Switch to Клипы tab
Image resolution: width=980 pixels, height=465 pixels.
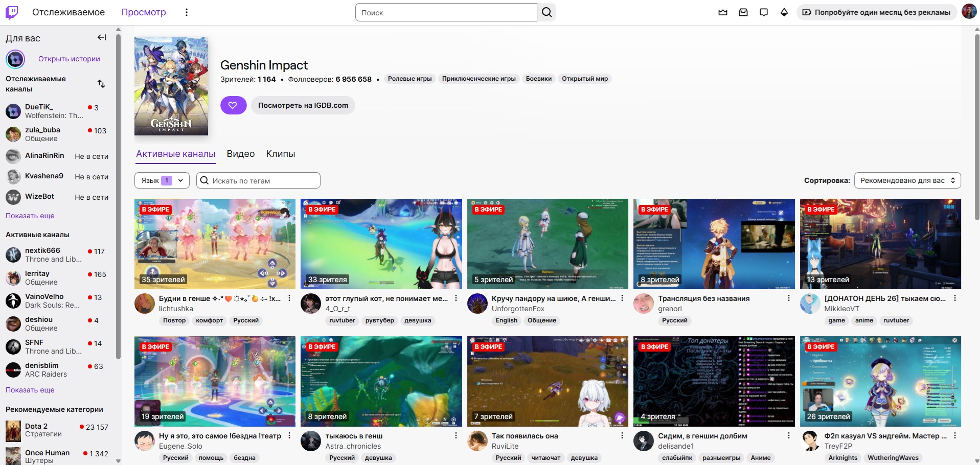pyautogui.click(x=281, y=154)
